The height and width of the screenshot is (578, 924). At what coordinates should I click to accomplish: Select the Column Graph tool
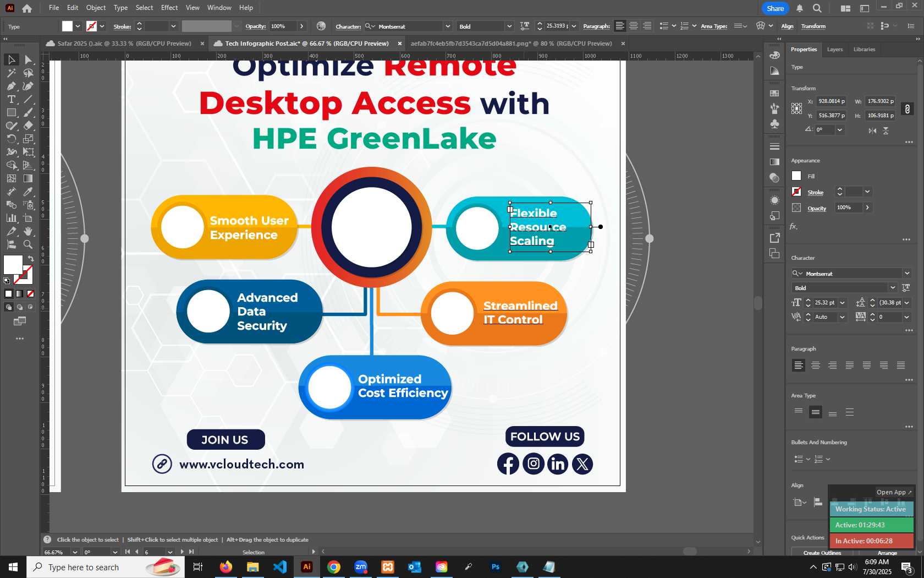click(x=11, y=218)
